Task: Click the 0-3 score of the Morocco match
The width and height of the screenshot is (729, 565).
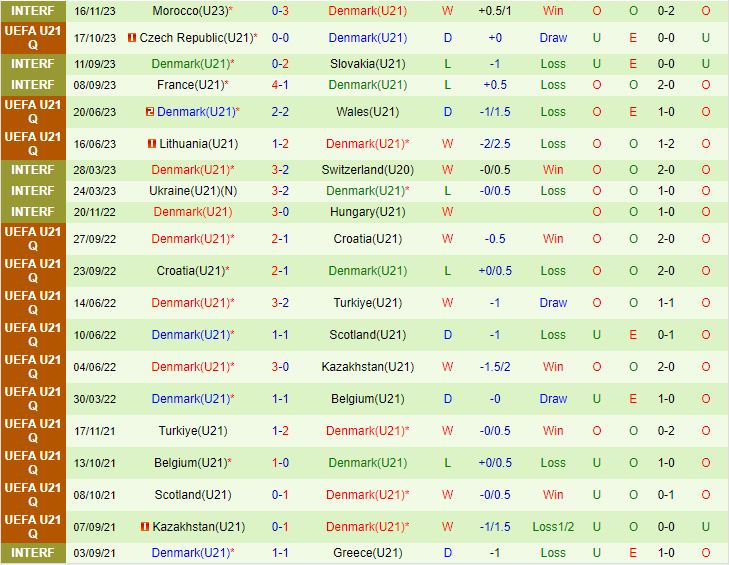Action: click(280, 10)
